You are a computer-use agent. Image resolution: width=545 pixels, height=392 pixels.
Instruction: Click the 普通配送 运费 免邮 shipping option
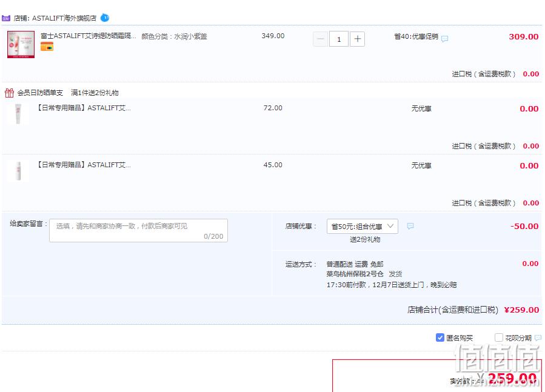pyautogui.click(x=355, y=264)
